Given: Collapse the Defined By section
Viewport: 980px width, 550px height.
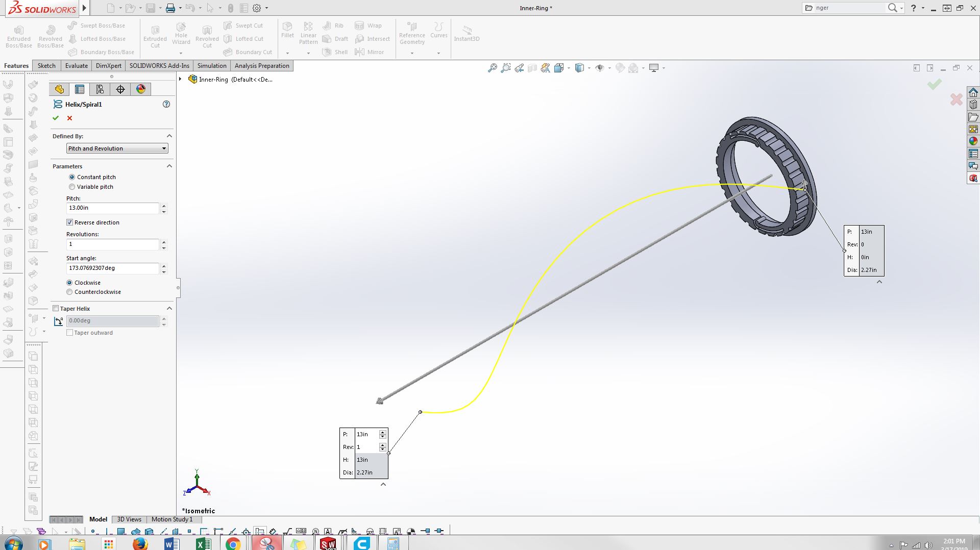Looking at the screenshot, I should 169,136.
